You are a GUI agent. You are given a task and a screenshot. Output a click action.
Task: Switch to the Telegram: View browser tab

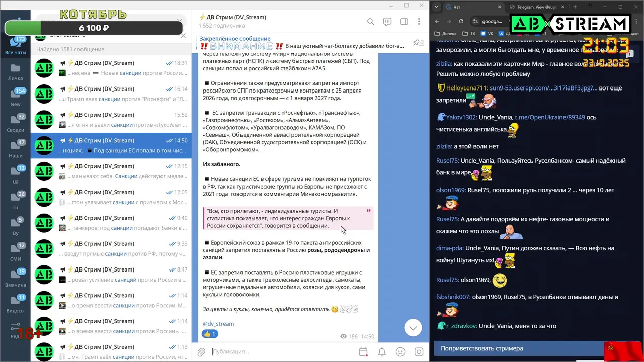[x=537, y=7]
